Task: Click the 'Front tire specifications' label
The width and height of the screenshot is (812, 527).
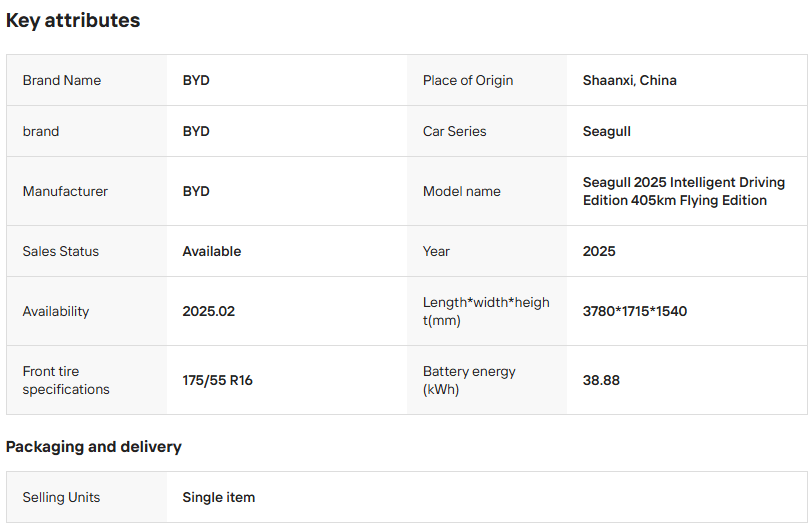Action: point(66,380)
